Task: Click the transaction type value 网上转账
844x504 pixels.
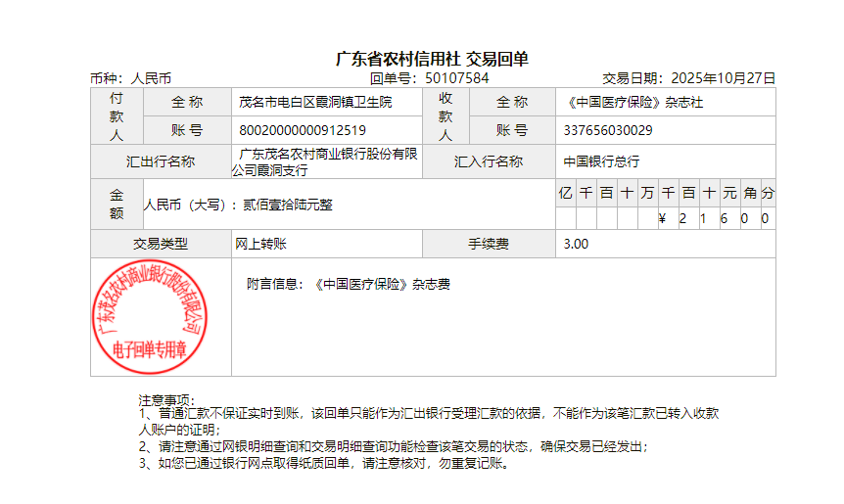Action: click(260, 244)
